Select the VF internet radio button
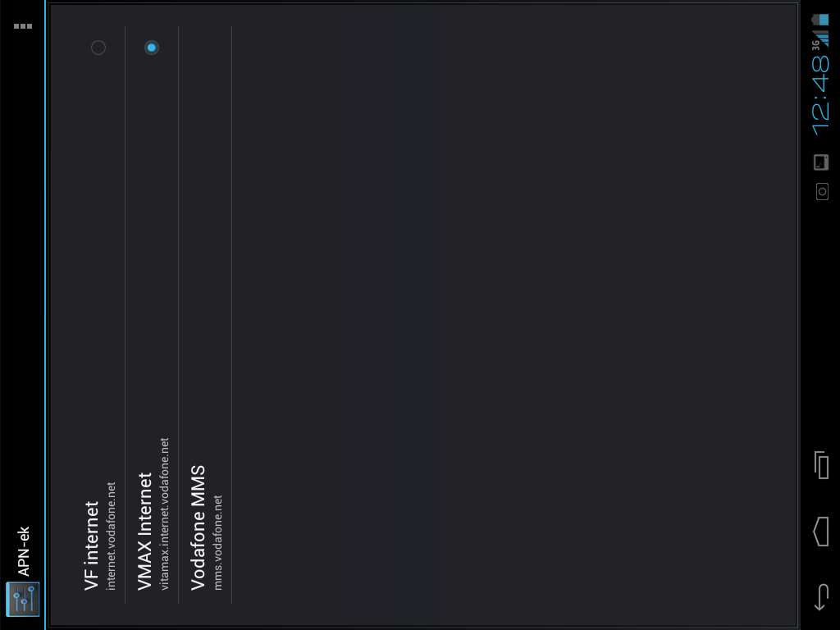The image size is (840, 630). pyautogui.click(x=98, y=48)
